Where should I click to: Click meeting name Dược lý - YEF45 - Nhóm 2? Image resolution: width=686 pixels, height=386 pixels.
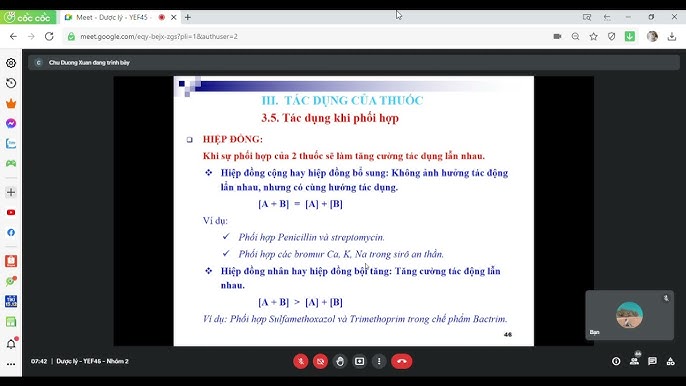tap(92, 361)
